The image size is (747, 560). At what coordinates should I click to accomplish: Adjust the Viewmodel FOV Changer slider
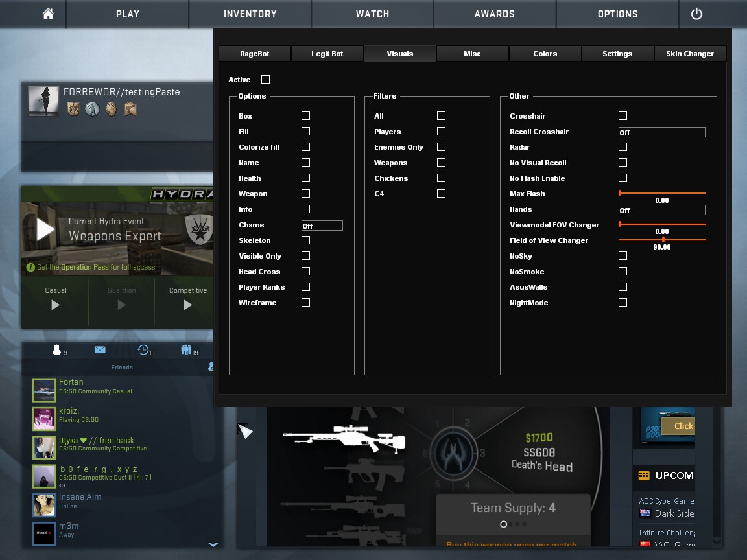pyautogui.click(x=662, y=224)
